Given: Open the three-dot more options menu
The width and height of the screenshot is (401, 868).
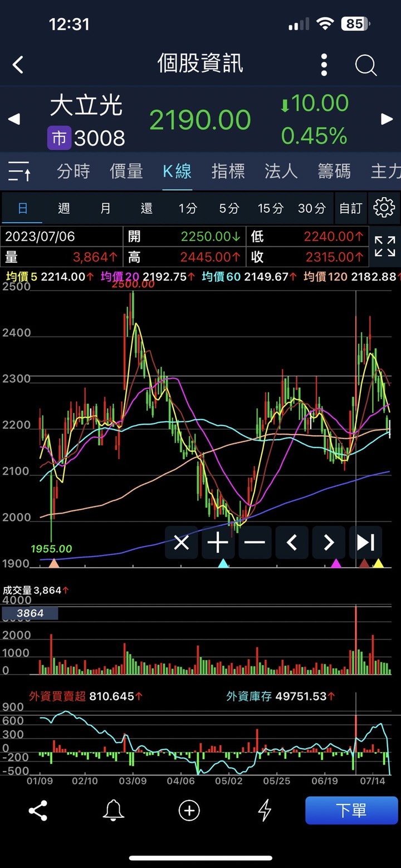Looking at the screenshot, I should point(324,65).
